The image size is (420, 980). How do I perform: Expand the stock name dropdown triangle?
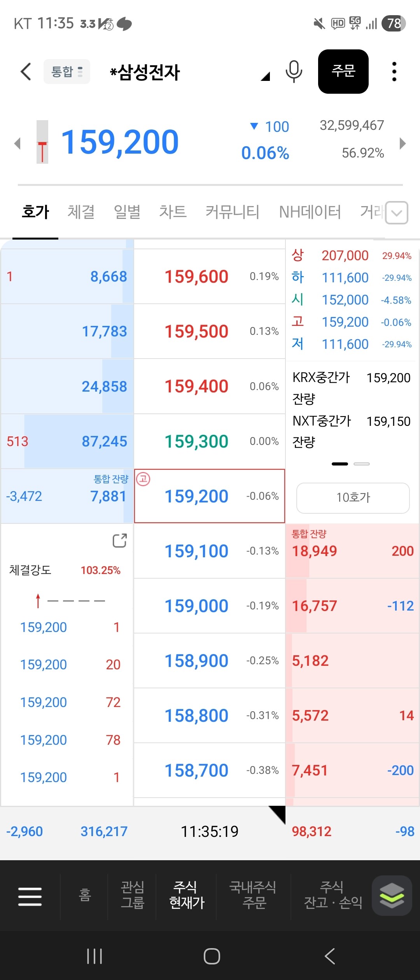tap(265, 76)
